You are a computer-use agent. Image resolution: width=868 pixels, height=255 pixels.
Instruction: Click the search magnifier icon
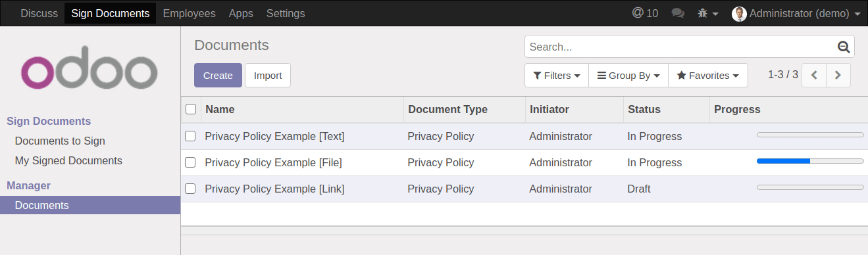(844, 47)
